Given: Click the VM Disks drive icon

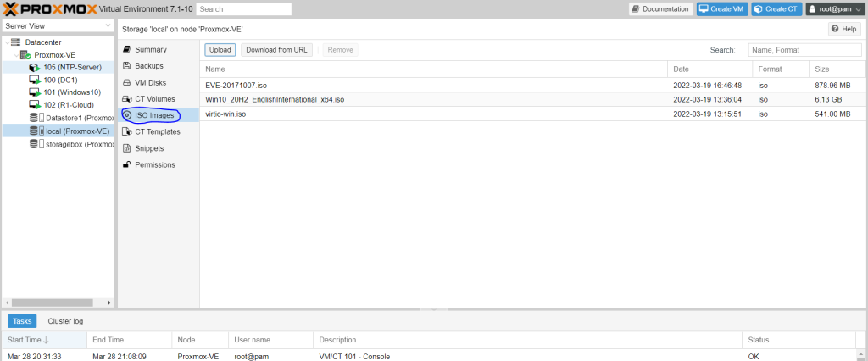Looking at the screenshot, I should pos(127,82).
